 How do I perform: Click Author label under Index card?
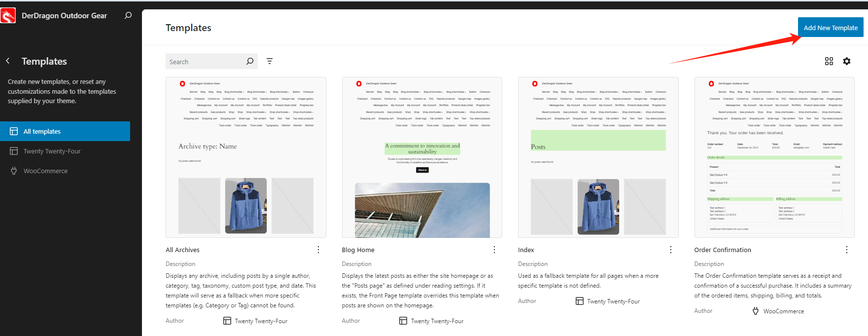527,301
